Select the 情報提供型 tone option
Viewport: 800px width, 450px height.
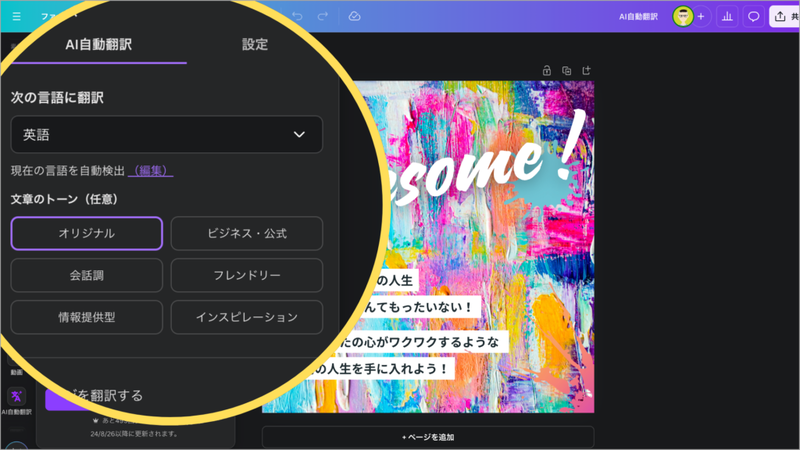(87, 317)
